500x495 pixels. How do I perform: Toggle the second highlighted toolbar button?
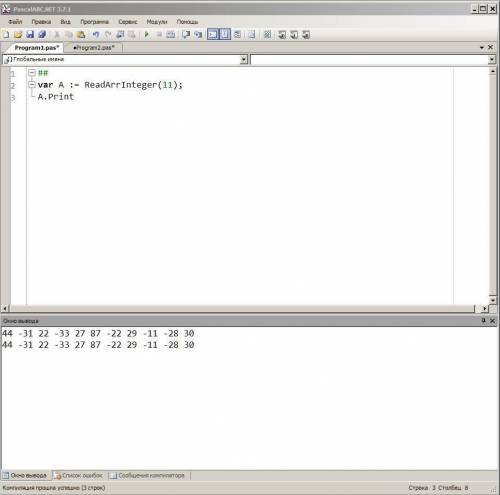click(225, 34)
